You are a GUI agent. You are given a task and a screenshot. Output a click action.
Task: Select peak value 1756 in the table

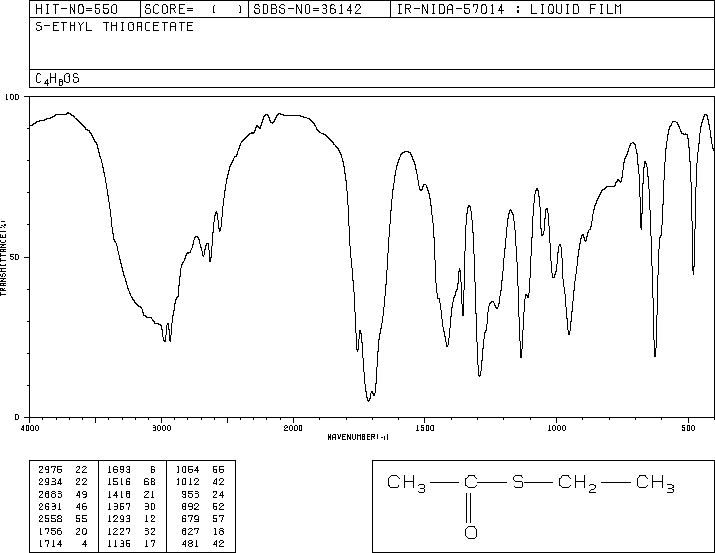[50, 531]
